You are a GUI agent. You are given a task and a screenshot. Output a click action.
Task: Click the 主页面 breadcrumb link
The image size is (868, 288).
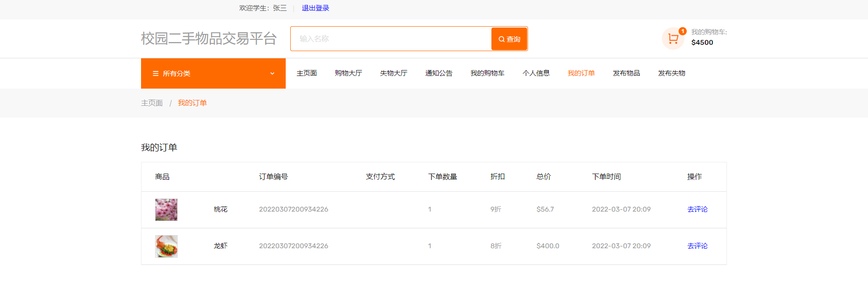(x=152, y=103)
